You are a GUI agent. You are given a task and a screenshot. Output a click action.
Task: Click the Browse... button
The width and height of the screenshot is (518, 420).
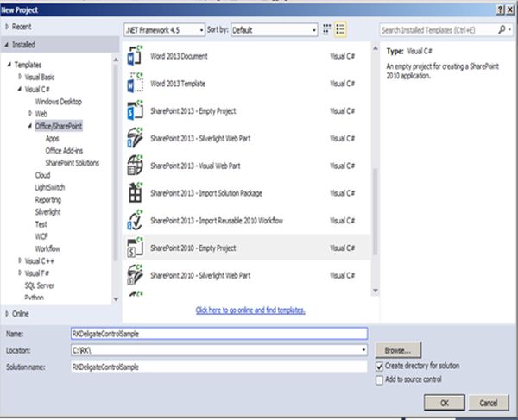click(x=398, y=350)
